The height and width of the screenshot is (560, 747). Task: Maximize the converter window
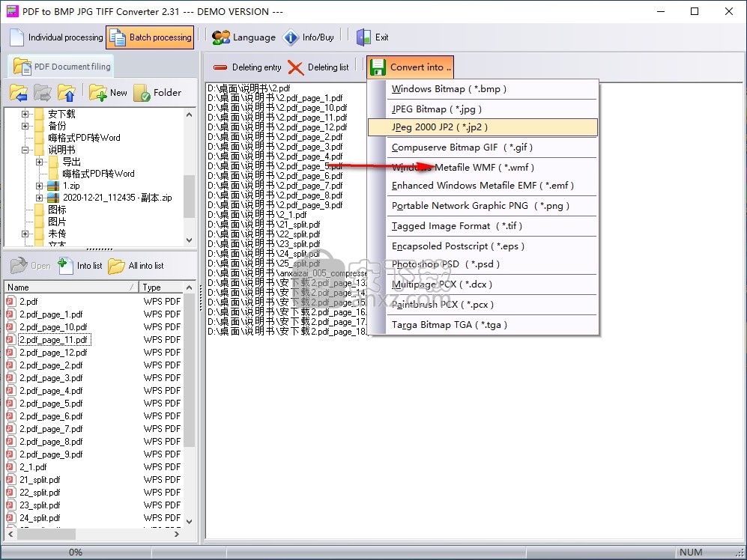pos(695,11)
